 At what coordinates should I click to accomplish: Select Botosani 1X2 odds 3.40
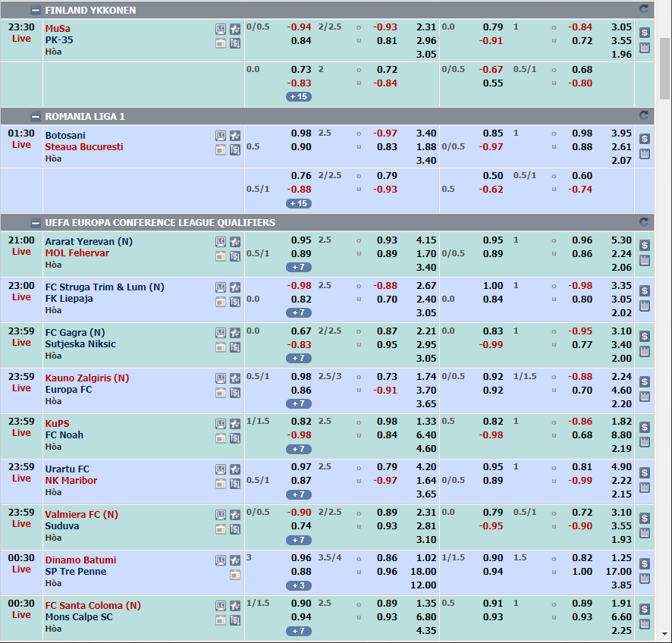point(426,133)
